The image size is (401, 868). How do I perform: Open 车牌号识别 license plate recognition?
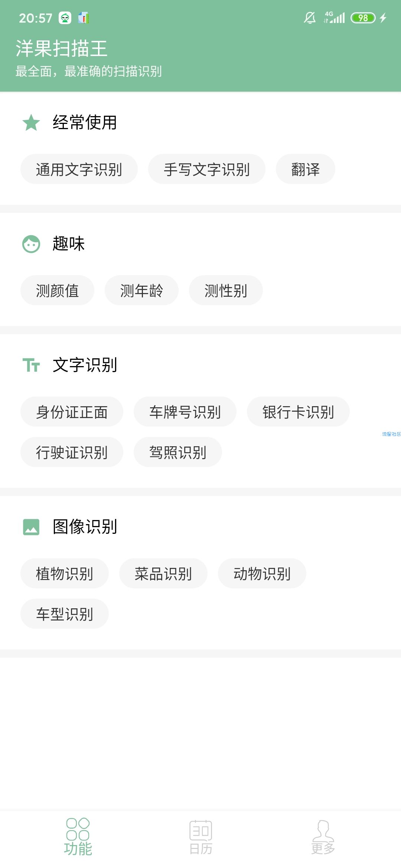point(185,412)
